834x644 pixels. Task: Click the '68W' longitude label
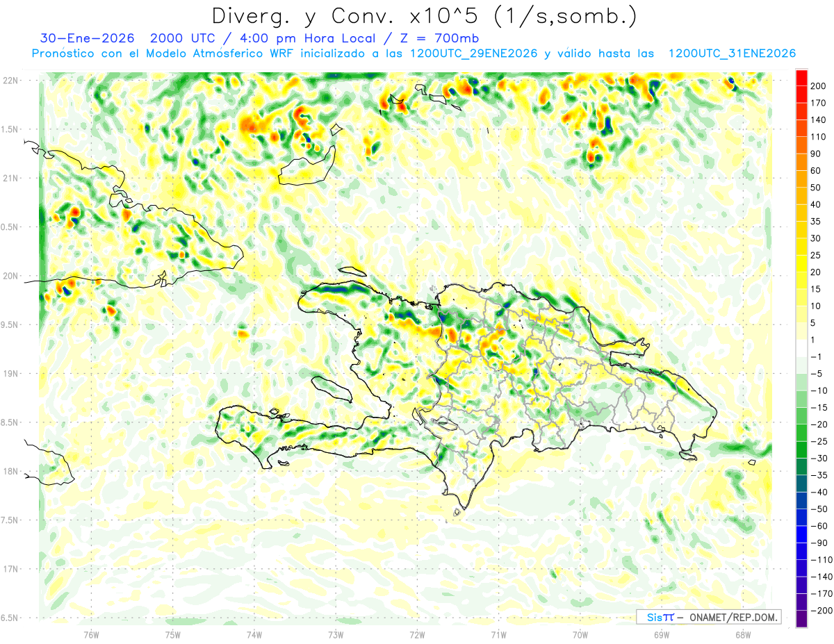click(x=743, y=634)
